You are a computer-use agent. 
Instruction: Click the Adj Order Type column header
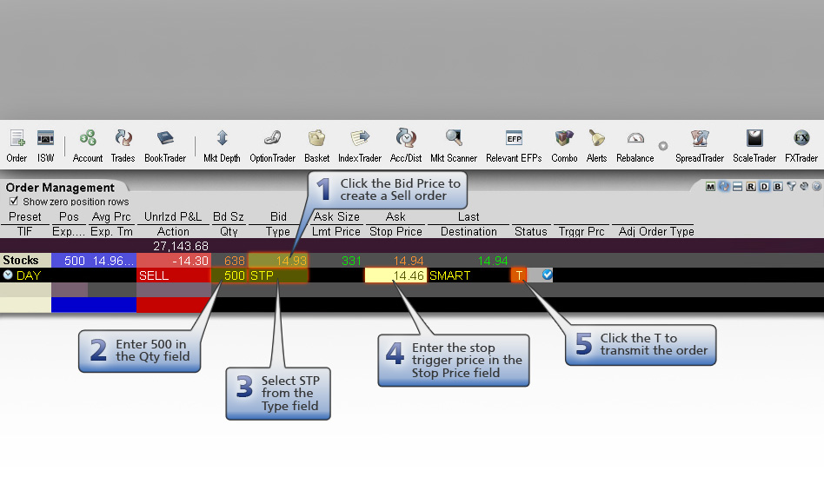point(656,231)
